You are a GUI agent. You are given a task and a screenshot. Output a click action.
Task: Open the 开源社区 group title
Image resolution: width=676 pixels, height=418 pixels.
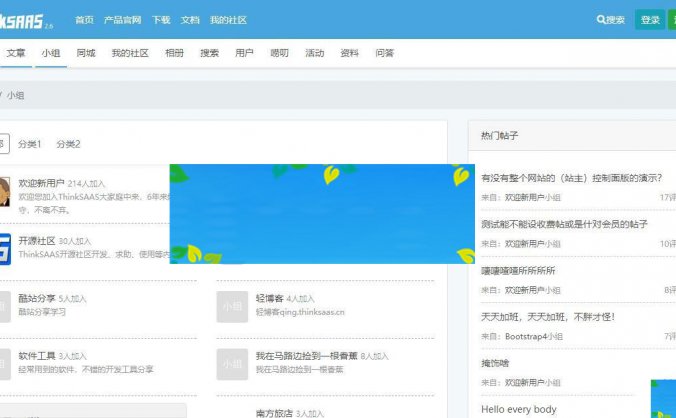(x=37, y=240)
